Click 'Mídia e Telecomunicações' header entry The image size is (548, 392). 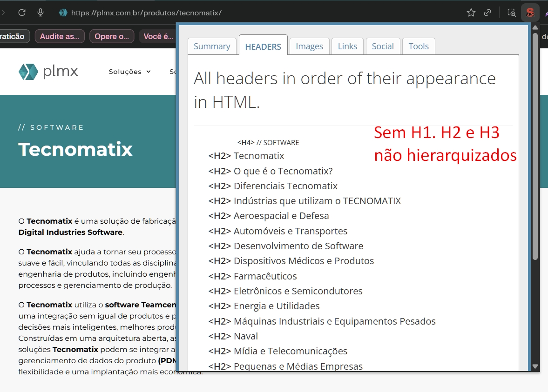(278, 351)
